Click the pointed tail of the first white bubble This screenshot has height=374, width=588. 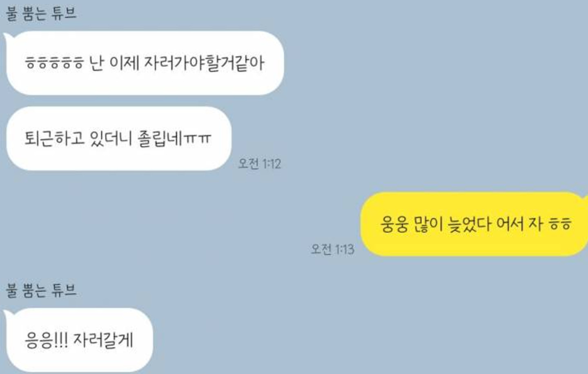[x=8, y=38]
